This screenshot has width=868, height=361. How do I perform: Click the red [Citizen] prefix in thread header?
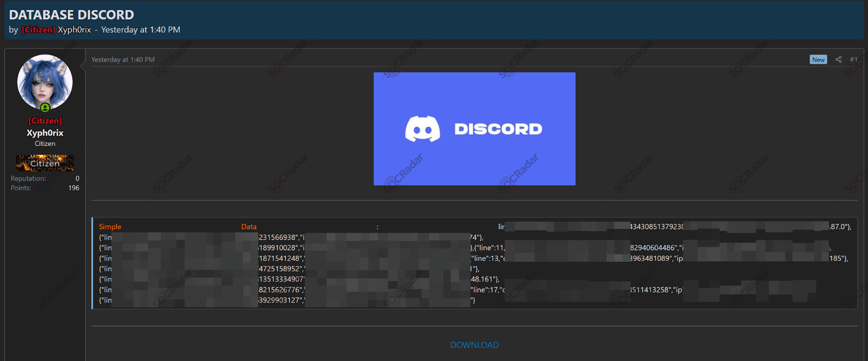[38, 30]
